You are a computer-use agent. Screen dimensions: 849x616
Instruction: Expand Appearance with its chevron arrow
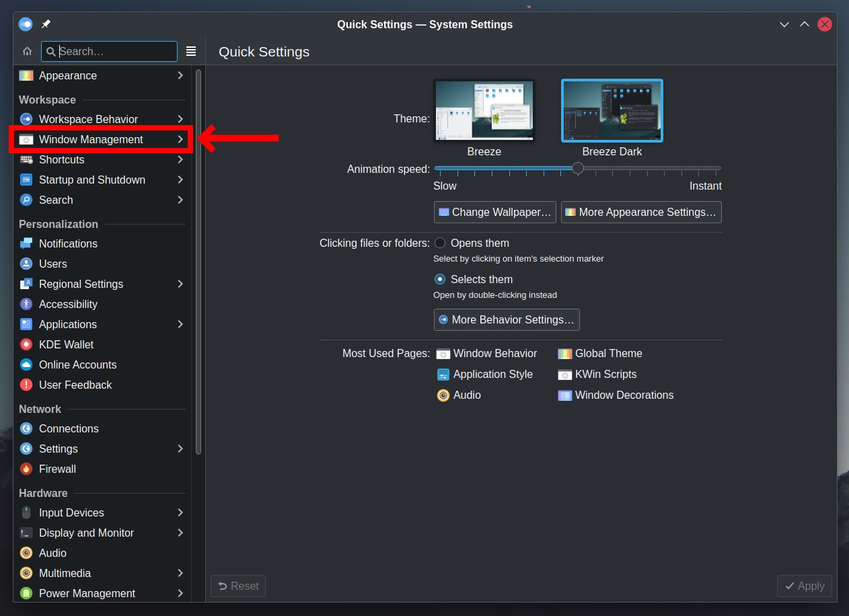point(180,75)
